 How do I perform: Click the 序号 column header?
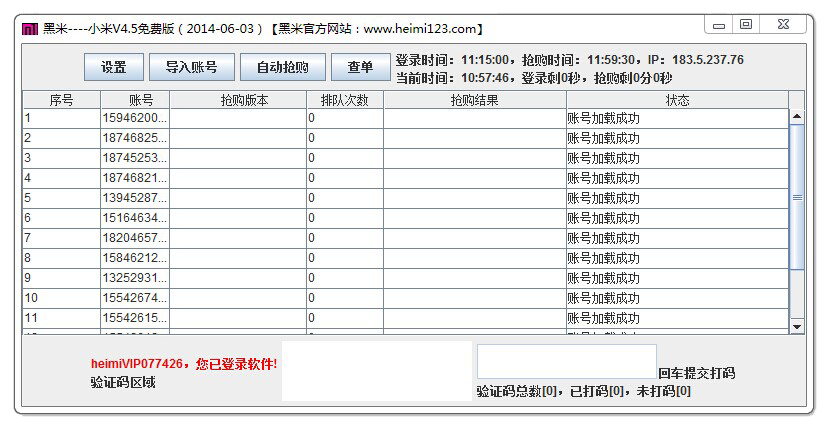click(x=61, y=100)
